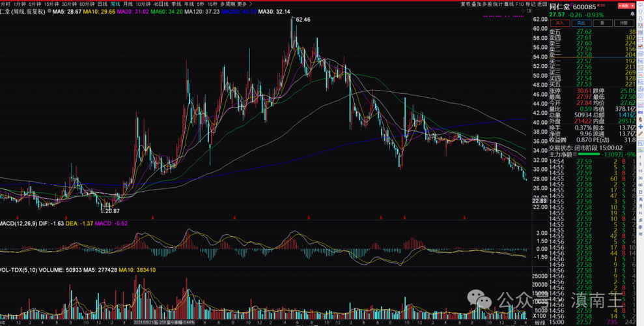
Task: Click the 15:00 final trade row
Action: (593, 322)
